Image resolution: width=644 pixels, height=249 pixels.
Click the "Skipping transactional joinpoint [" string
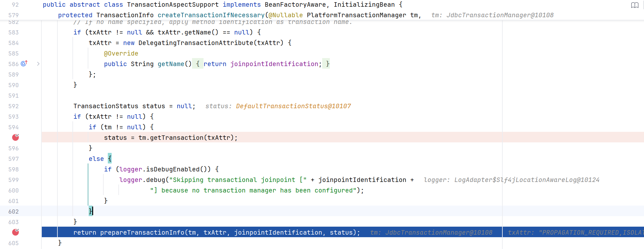(x=238, y=180)
